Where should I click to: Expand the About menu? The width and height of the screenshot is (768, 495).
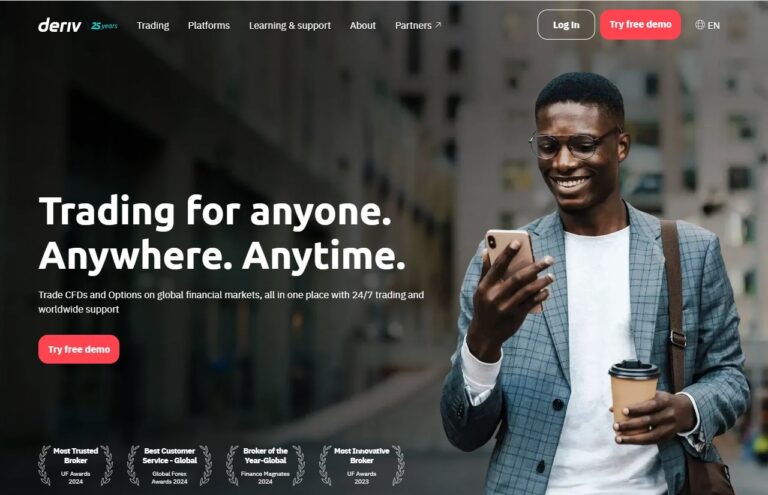363,25
